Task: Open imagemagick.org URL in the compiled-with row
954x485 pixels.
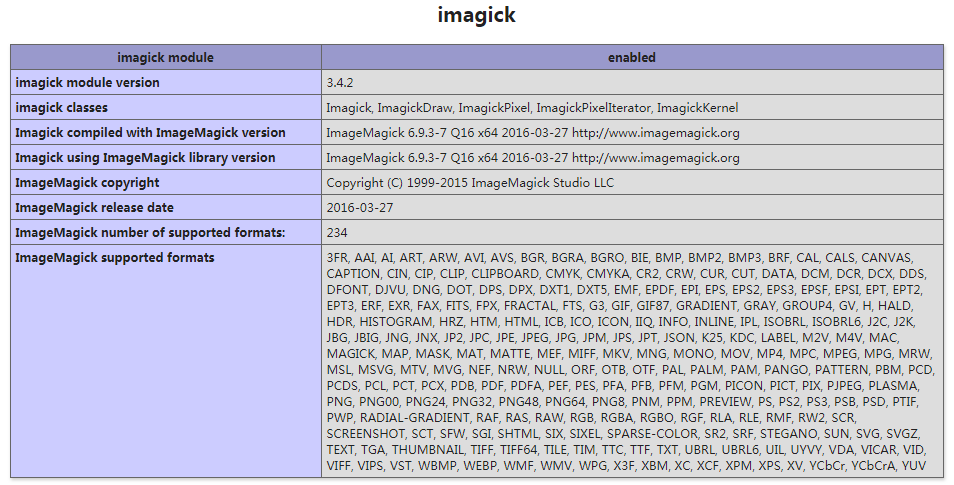Action: click(x=655, y=133)
